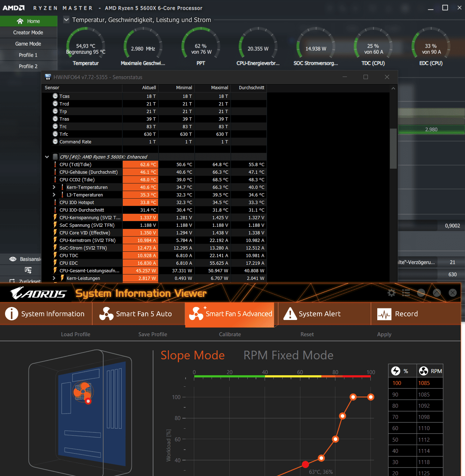Click the thermometer icon of CPU IOD Hotspot
465x476 pixels.
point(55,202)
